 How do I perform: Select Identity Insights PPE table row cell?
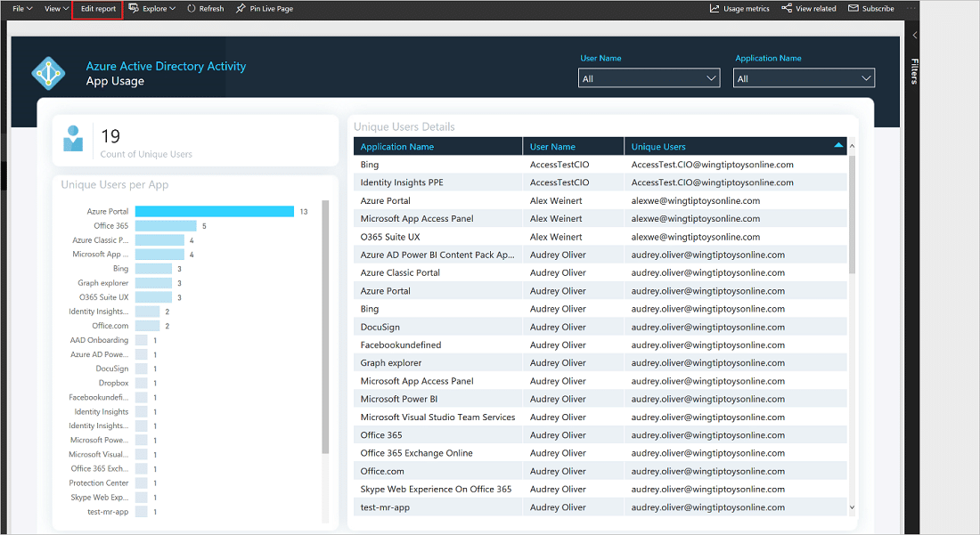coord(401,182)
